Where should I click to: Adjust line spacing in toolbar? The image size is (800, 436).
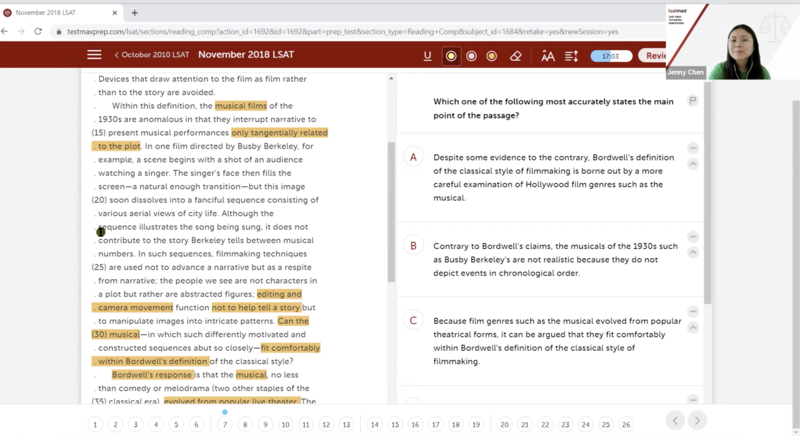[x=571, y=56]
